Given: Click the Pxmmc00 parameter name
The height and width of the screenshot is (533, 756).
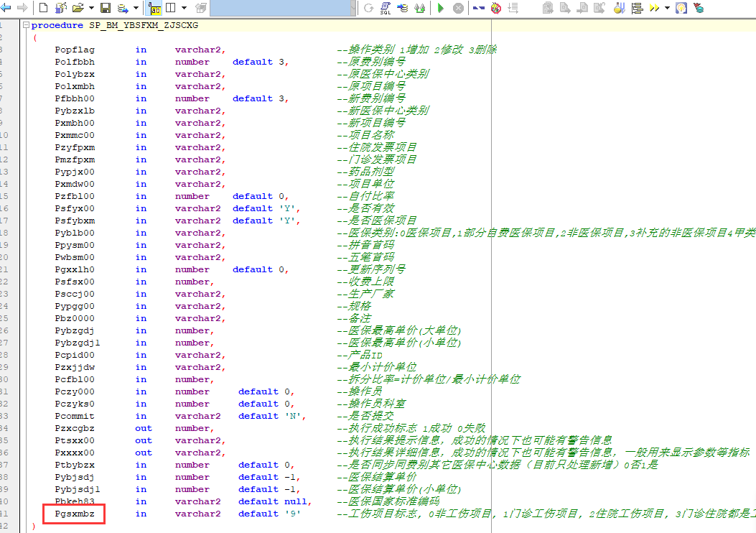Looking at the screenshot, I should 75,135.
